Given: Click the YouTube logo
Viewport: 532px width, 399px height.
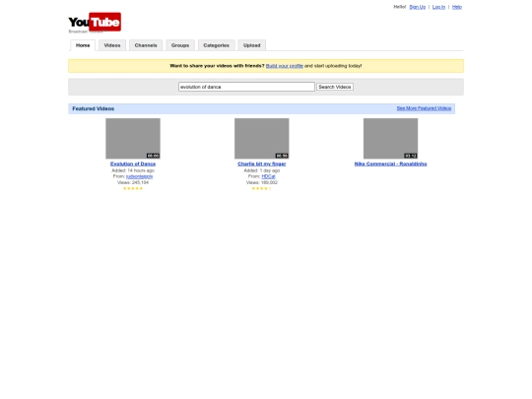Looking at the screenshot, I should tap(95, 22).
